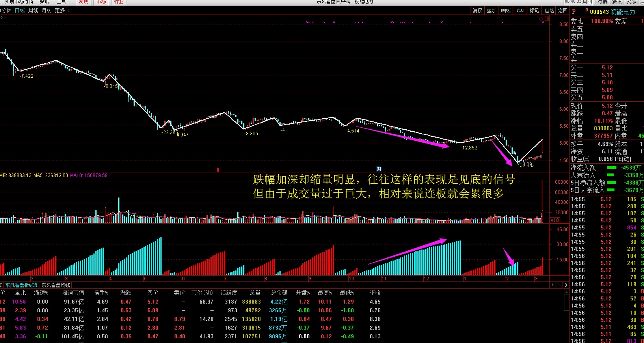Sort by 活跃度 column header
This screenshot has height=343, width=644.
[x=229, y=293]
